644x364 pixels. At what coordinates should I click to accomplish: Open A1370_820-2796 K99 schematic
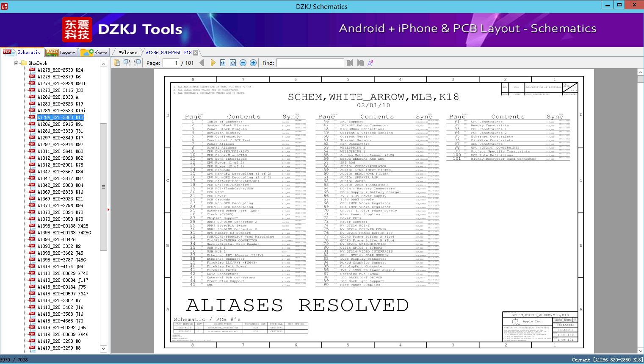click(60, 206)
